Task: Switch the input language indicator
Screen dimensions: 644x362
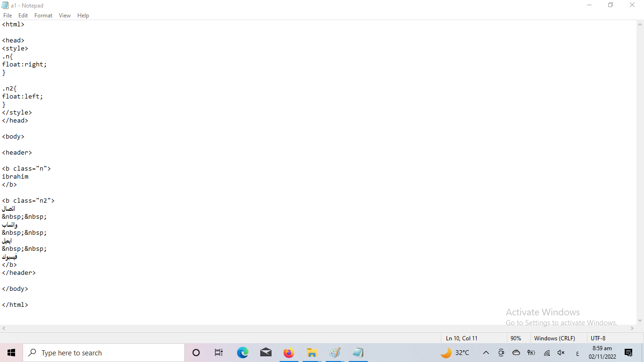Action: coord(578,353)
